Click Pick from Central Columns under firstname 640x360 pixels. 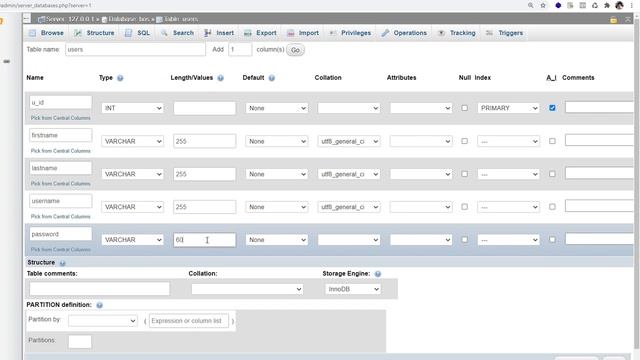60,151
